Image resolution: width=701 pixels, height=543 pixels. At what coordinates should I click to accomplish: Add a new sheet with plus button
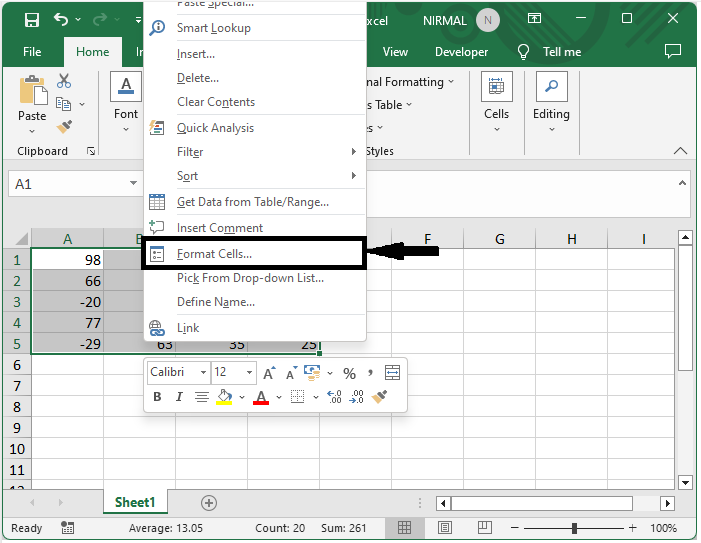(x=209, y=503)
